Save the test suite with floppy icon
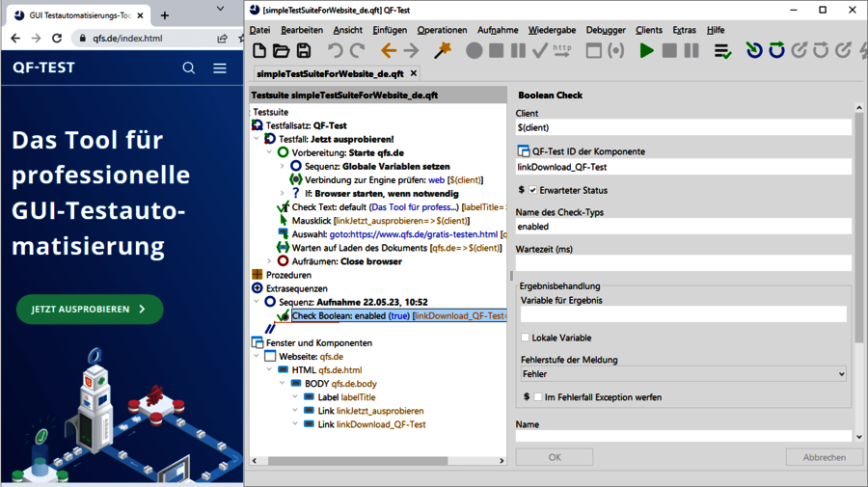The image size is (868, 487). [x=304, y=51]
